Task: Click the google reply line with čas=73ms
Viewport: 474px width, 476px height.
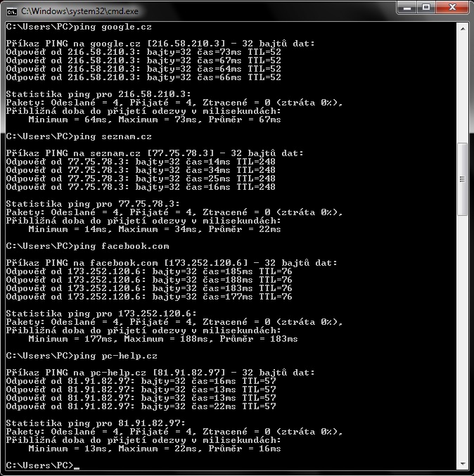Action: pos(143,52)
